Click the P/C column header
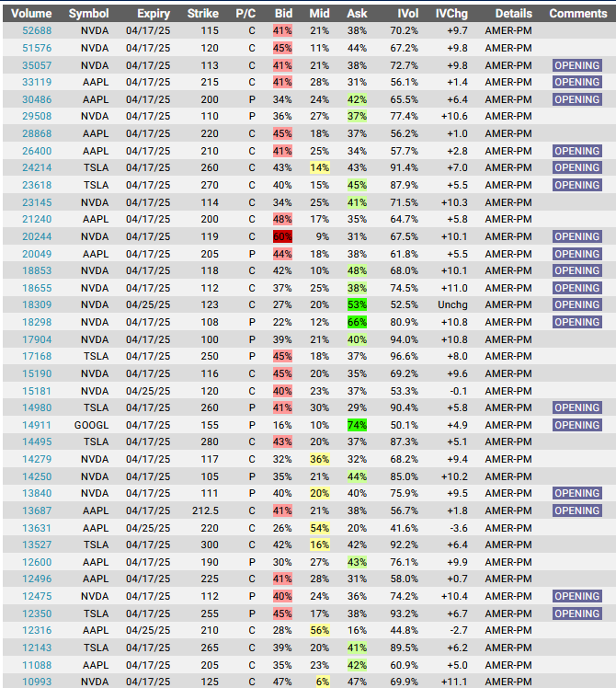This screenshot has height=688, width=616. [x=245, y=14]
